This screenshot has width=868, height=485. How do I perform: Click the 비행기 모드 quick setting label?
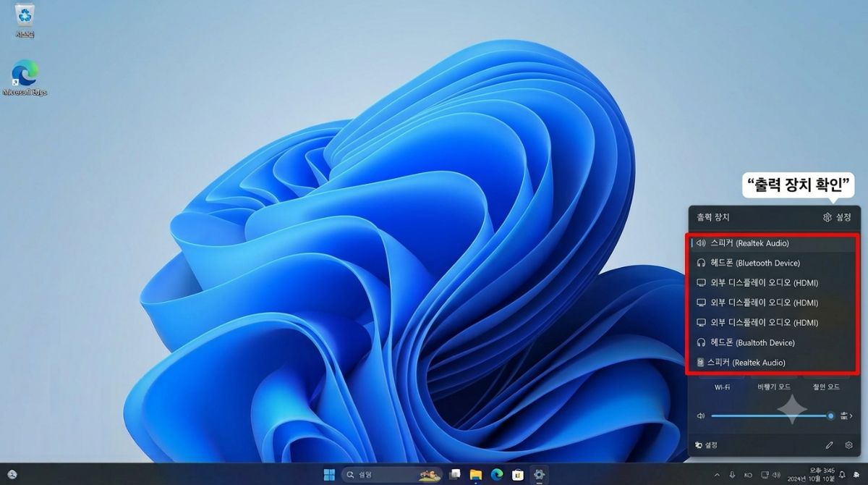tap(773, 387)
